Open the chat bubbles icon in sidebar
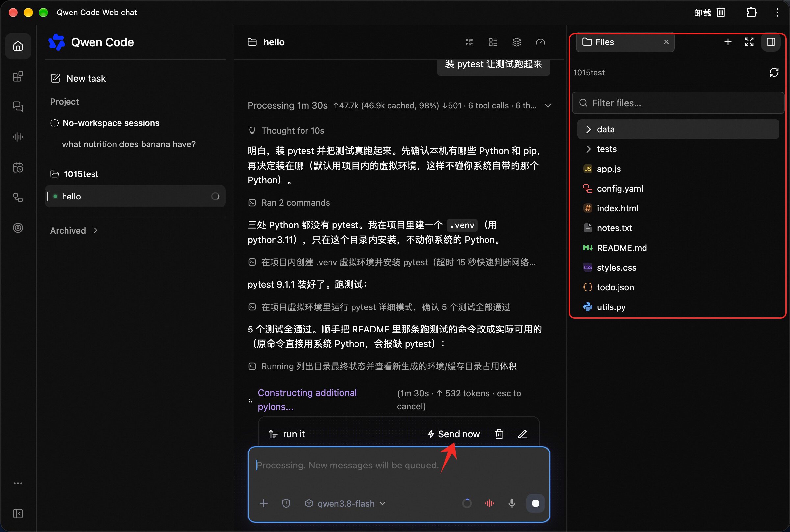Image resolution: width=790 pixels, height=532 pixels. coord(18,107)
